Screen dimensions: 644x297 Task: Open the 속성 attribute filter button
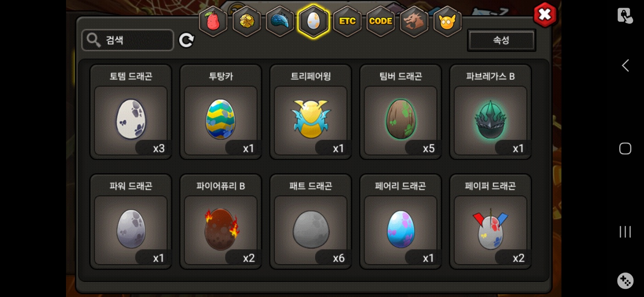click(501, 40)
